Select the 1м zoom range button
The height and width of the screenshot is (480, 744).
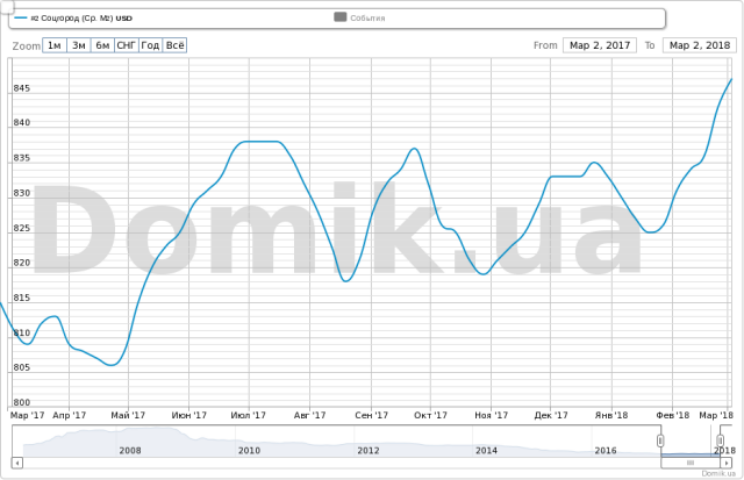55,46
